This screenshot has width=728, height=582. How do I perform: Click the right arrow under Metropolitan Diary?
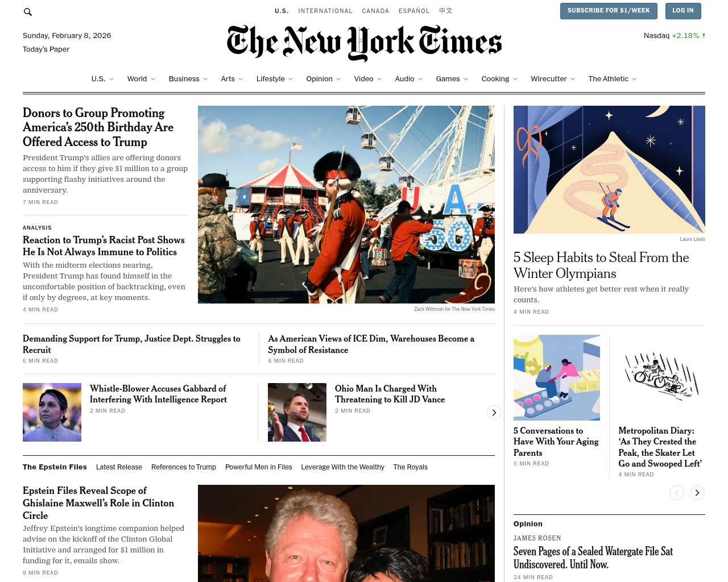pyautogui.click(x=697, y=493)
